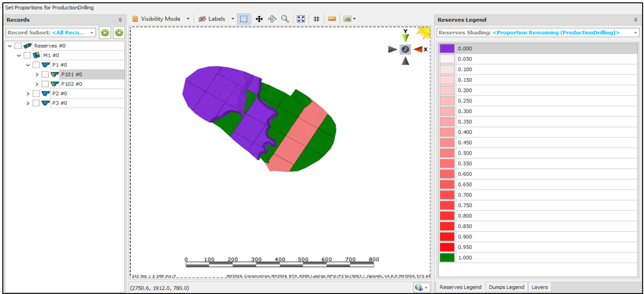644x294 pixels.
Task: Click the Zoom to extents icon
Action: 301,19
